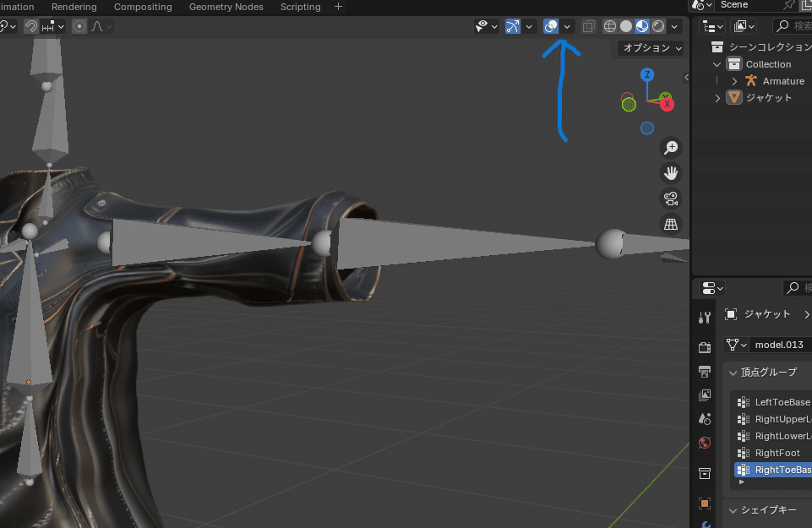Toggle X-ray display

point(588,26)
